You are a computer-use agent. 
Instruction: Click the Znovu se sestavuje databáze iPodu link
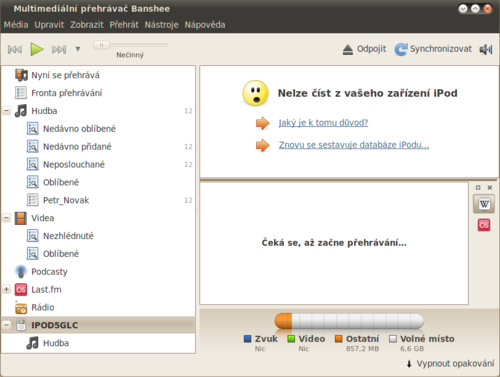click(x=354, y=145)
